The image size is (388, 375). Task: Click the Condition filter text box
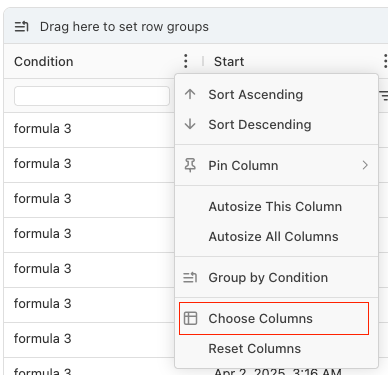click(92, 96)
